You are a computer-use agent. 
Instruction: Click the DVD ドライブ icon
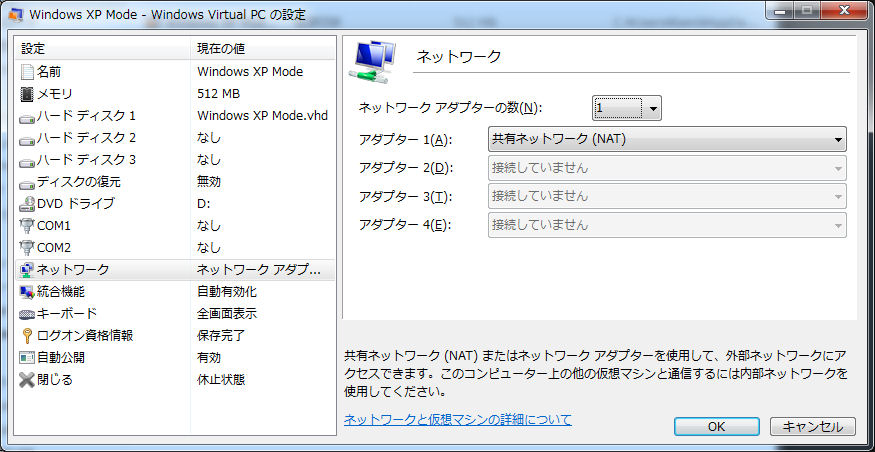pos(27,204)
